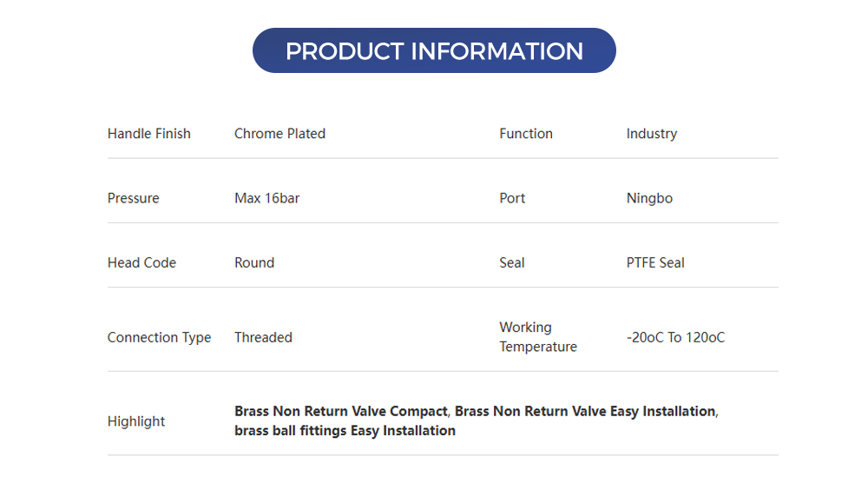Click the Working Temperature label
868x490 pixels.
(x=537, y=337)
